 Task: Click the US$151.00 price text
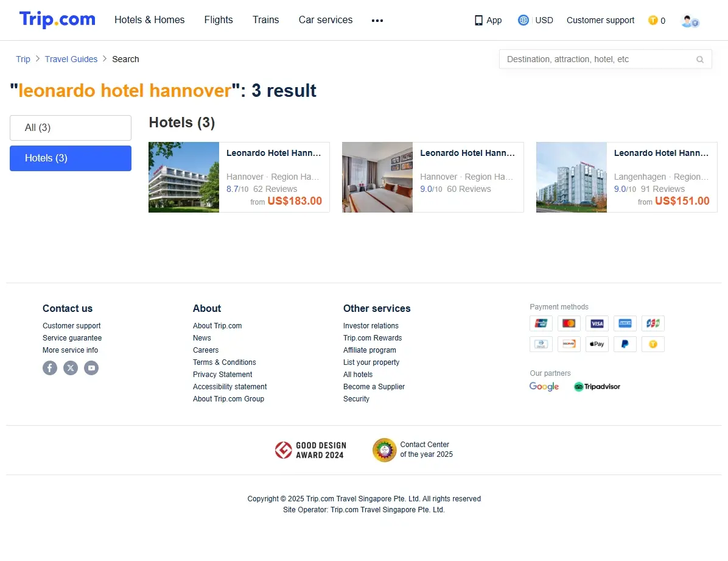click(682, 201)
